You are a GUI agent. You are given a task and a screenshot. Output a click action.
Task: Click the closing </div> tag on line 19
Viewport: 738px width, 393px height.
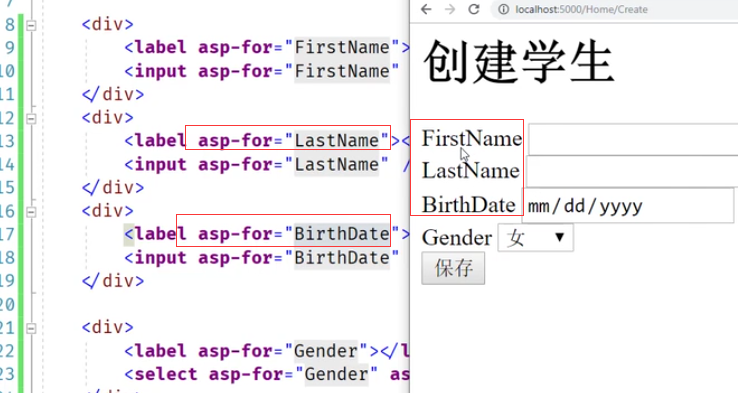pyautogui.click(x=113, y=281)
